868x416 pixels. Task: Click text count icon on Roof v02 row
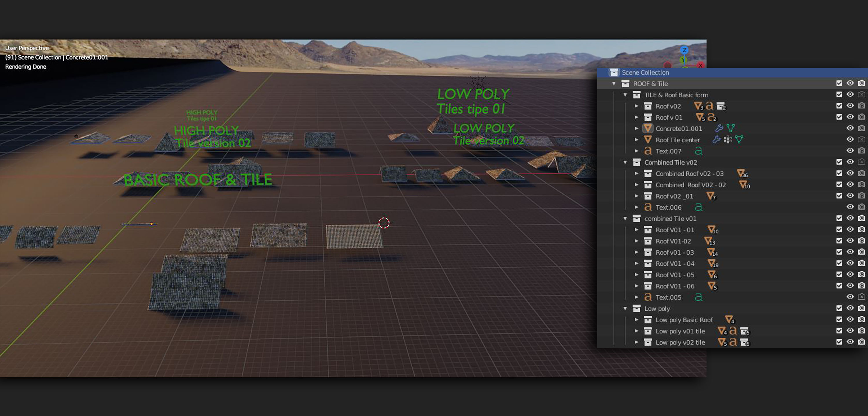[709, 106]
